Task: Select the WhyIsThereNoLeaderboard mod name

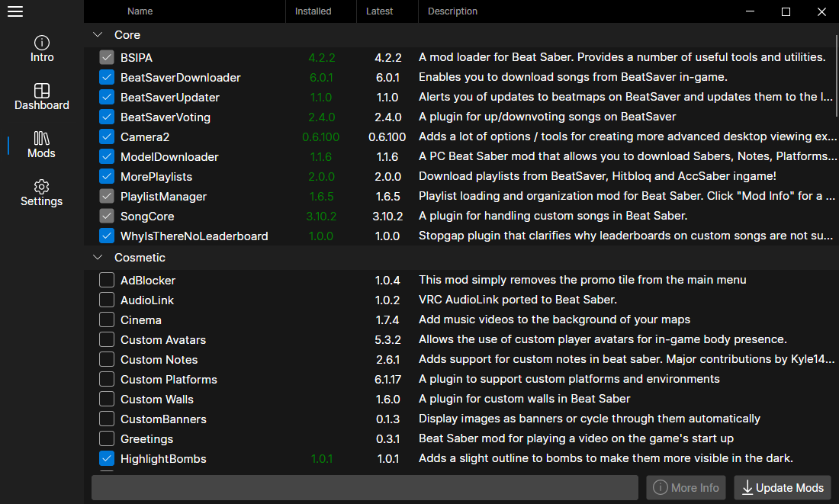Action: click(x=194, y=236)
